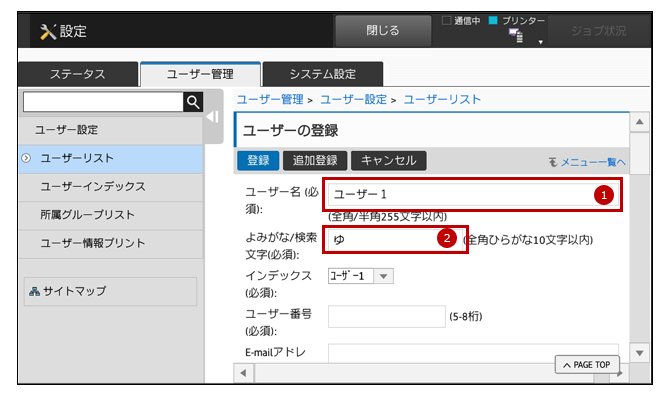Click the 閉じる button
The height and width of the screenshot is (396, 670).
(383, 30)
